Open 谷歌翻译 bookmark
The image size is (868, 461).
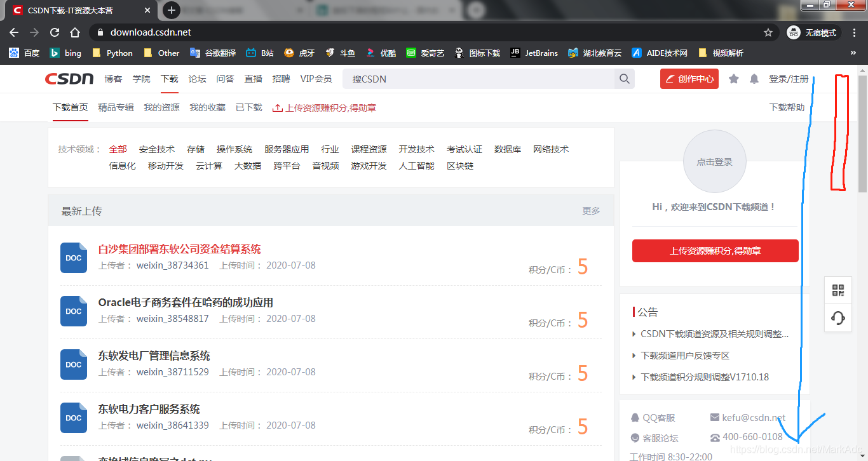click(213, 53)
